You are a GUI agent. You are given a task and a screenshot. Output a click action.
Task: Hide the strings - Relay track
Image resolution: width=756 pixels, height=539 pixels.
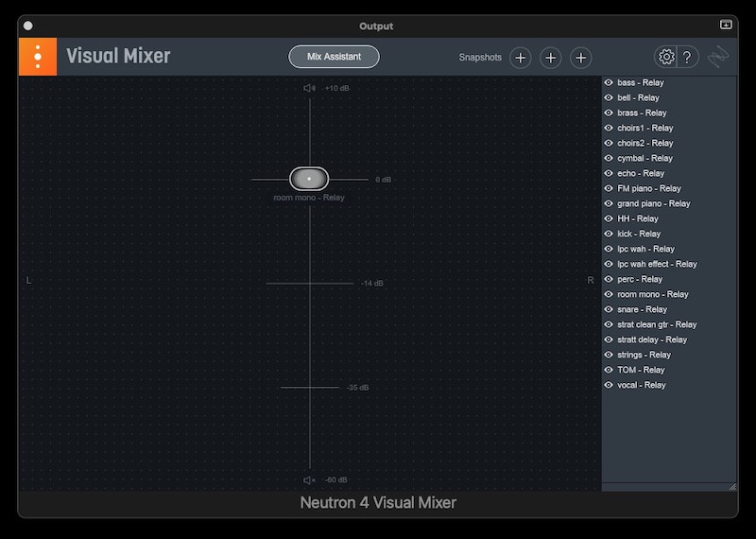[609, 355]
